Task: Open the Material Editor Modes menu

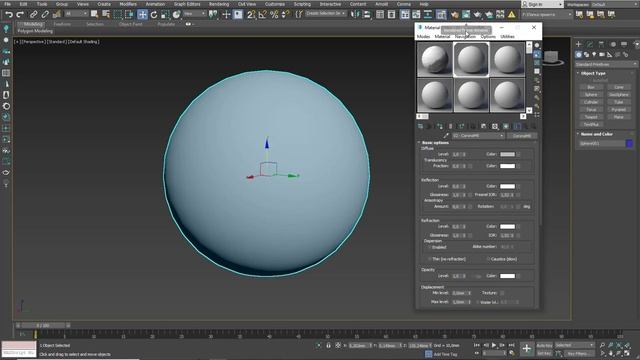Action: [x=423, y=37]
